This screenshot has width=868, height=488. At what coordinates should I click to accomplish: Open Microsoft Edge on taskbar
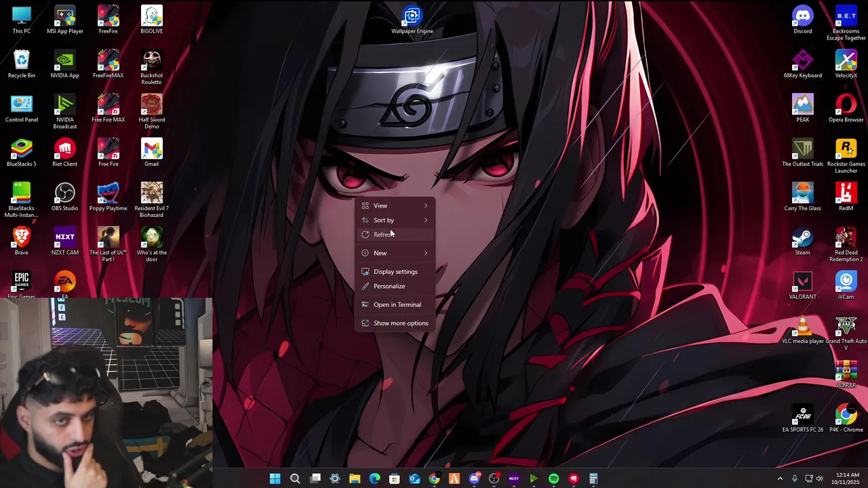374,479
